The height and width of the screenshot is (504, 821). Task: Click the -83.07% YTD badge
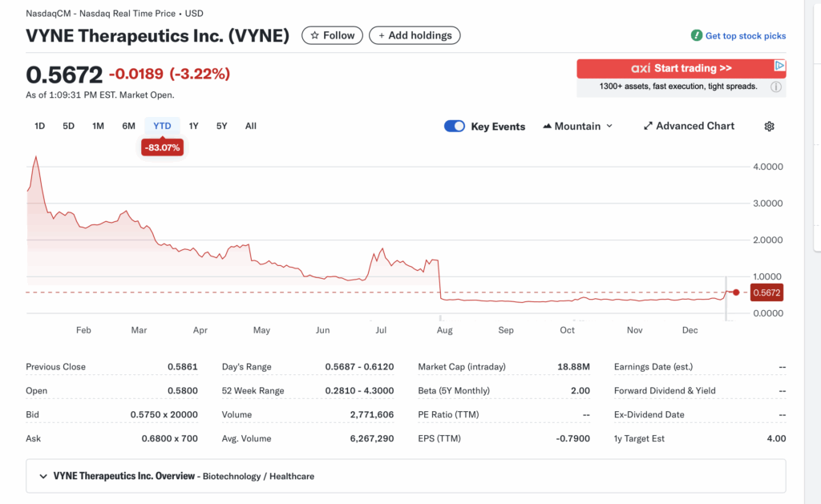162,147
